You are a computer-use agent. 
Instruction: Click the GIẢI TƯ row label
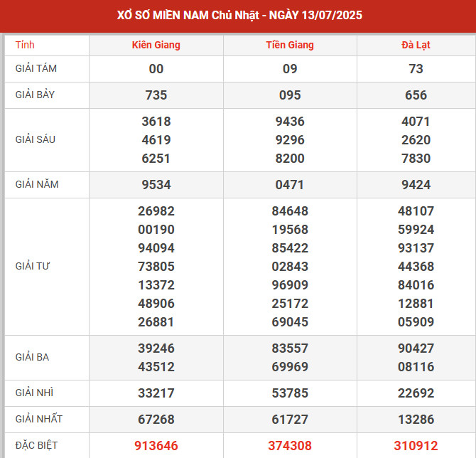click(x=33, y=266)
